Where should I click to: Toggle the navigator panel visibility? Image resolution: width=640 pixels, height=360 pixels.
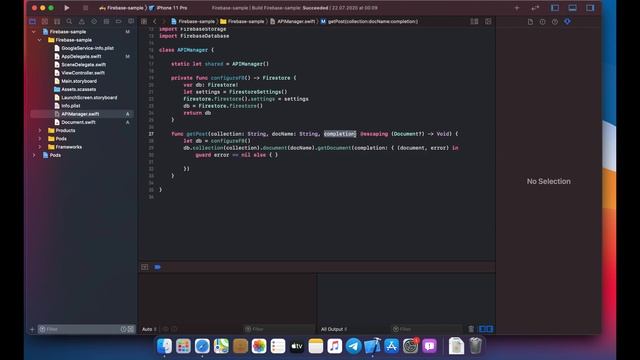(555, 8)
